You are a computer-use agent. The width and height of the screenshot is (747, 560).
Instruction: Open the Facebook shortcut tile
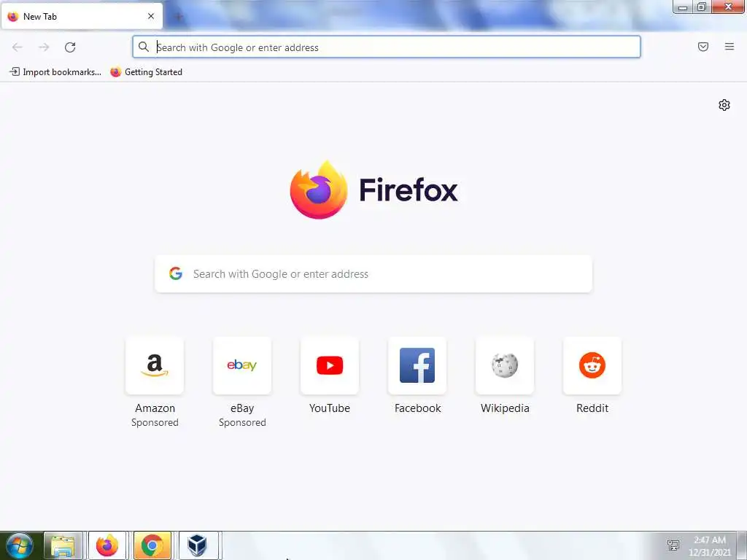point(417,366)
